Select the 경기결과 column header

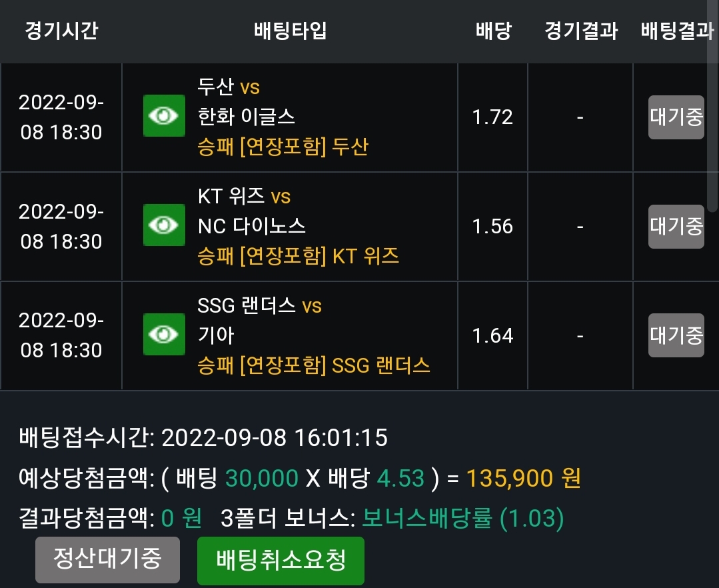[581, 31]
